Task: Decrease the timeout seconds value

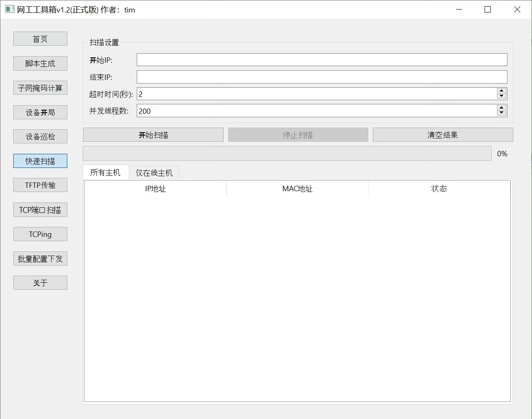Action: pyautogui.click(x=501, y=96)
